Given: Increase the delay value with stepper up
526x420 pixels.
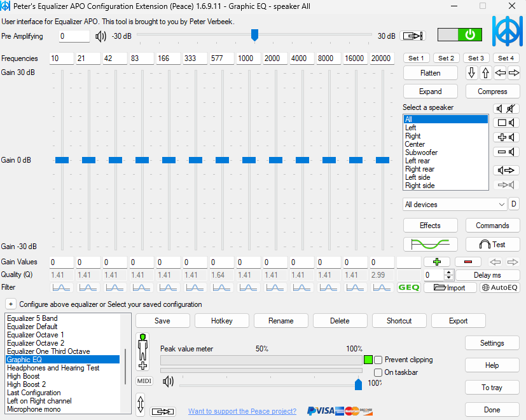Looking at the screenshot, I should click(449, 272).
